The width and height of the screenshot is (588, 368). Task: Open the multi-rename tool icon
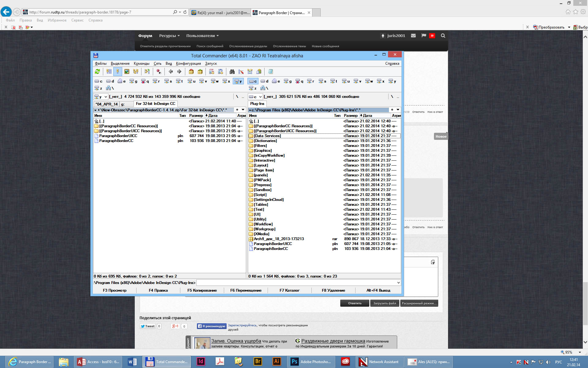(x=241, y=71)
